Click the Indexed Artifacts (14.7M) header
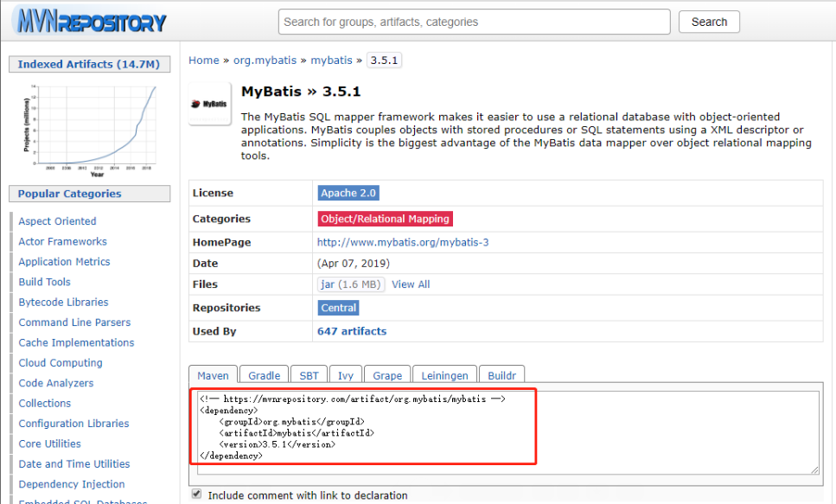Screen dimensions: 836x504 90,64
